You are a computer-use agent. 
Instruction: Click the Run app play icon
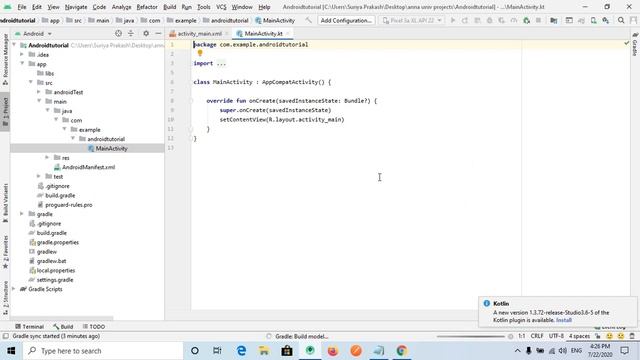click(x=453, y=20)
